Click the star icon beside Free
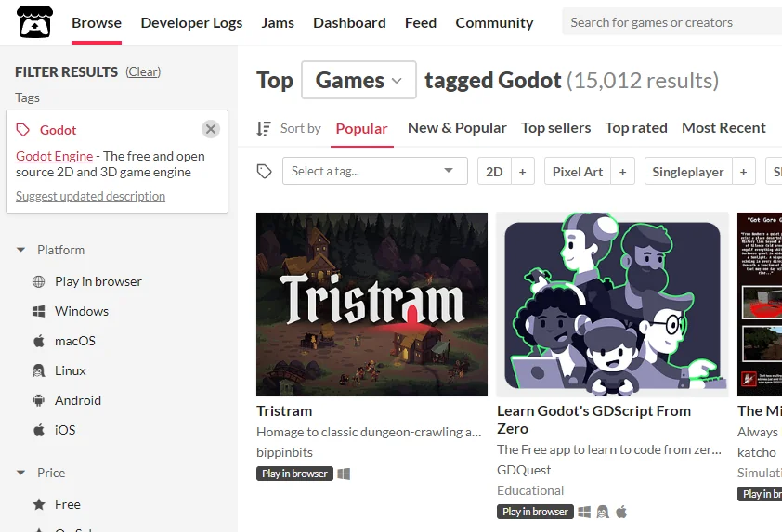The width and height of the screenshot is (782, 532). (x=38, y=504)
